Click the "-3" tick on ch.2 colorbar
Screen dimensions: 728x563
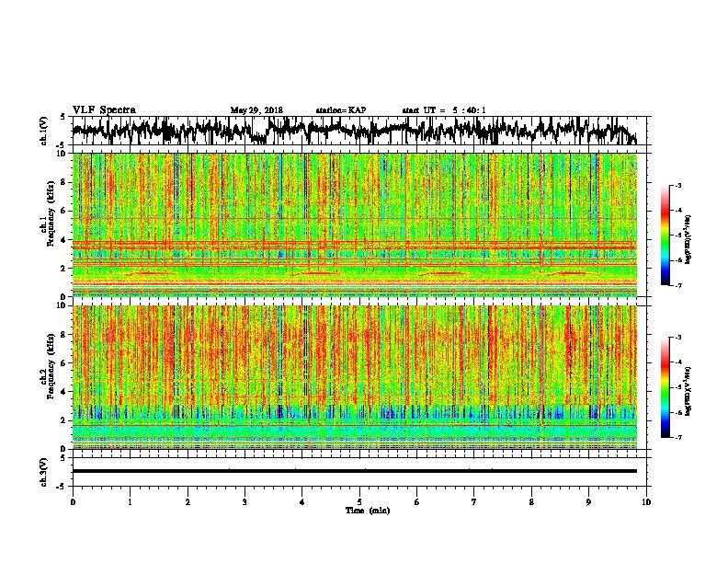(x=677, y=338)
